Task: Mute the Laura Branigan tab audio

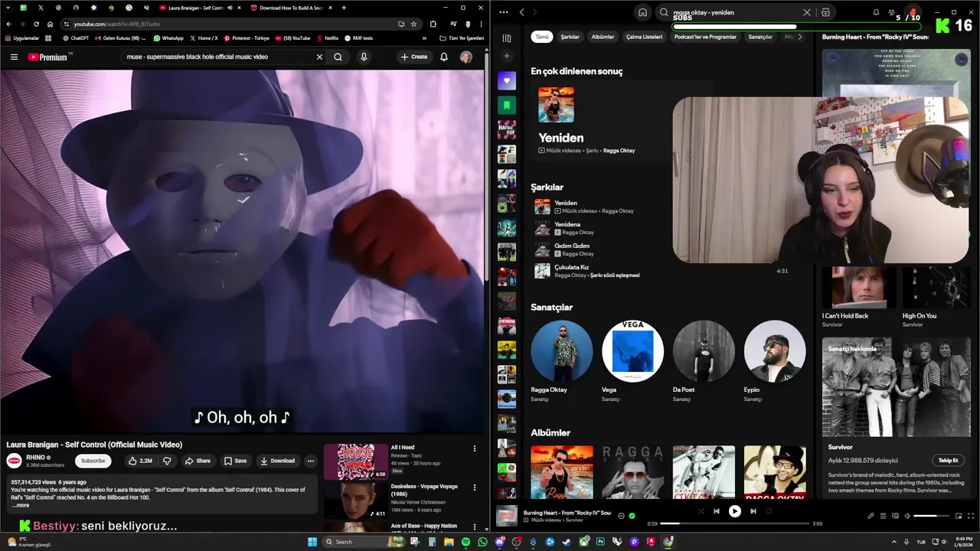Action: (230, 8)
